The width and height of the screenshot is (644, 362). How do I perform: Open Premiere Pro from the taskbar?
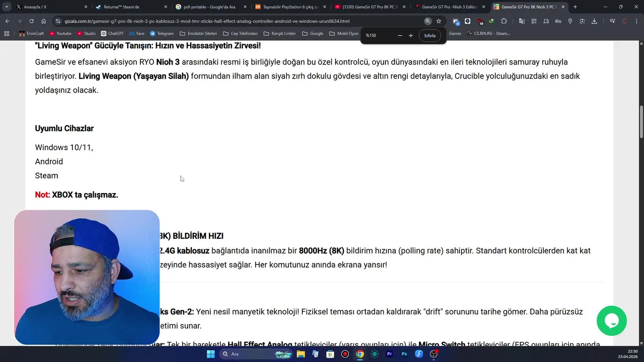[389, 354]
